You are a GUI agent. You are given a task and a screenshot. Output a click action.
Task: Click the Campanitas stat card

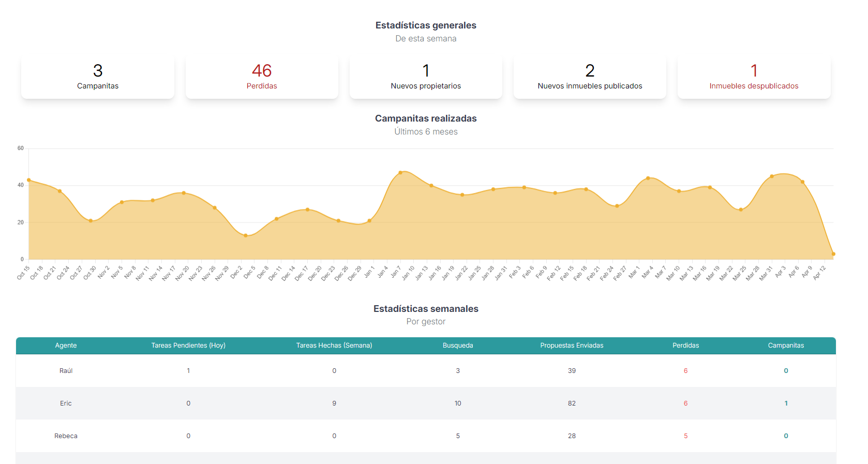tap(98, 77)
